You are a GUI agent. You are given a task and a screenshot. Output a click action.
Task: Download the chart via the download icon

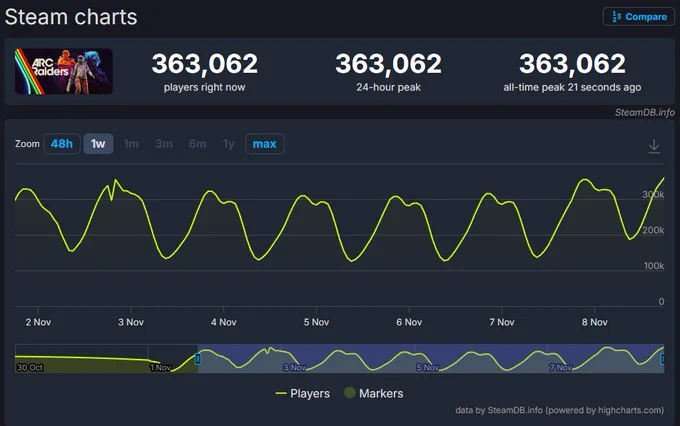pos(654,146)
